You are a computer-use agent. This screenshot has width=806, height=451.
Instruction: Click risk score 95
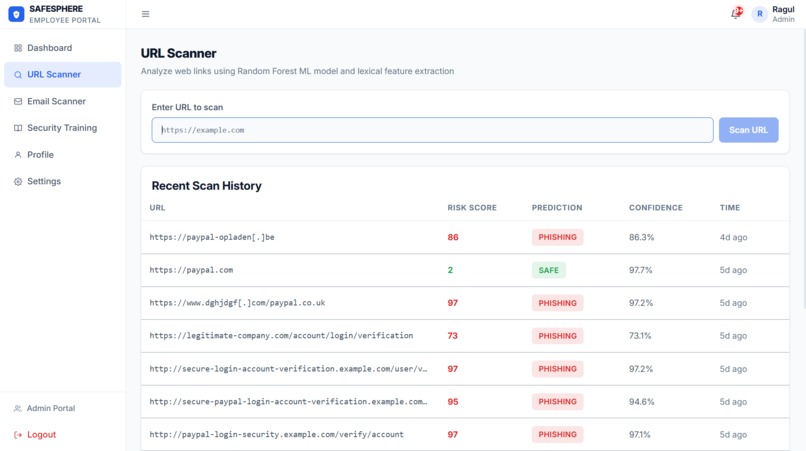[452, 402]
